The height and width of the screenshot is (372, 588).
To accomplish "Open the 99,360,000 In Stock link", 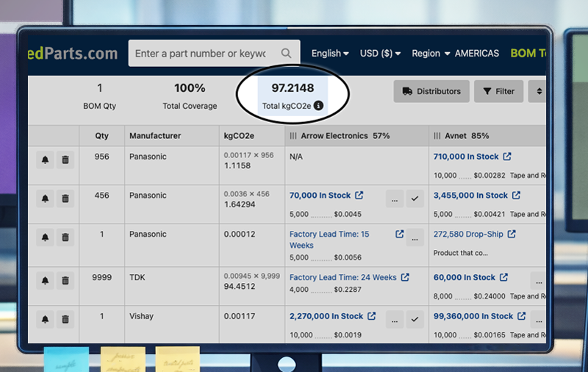I will tap(473, 316).
